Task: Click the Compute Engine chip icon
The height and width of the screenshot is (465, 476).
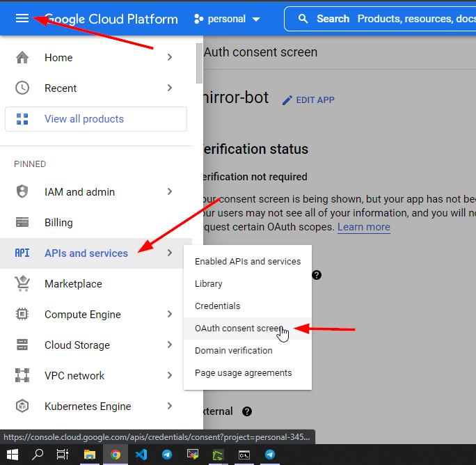Action: point(22,314)
